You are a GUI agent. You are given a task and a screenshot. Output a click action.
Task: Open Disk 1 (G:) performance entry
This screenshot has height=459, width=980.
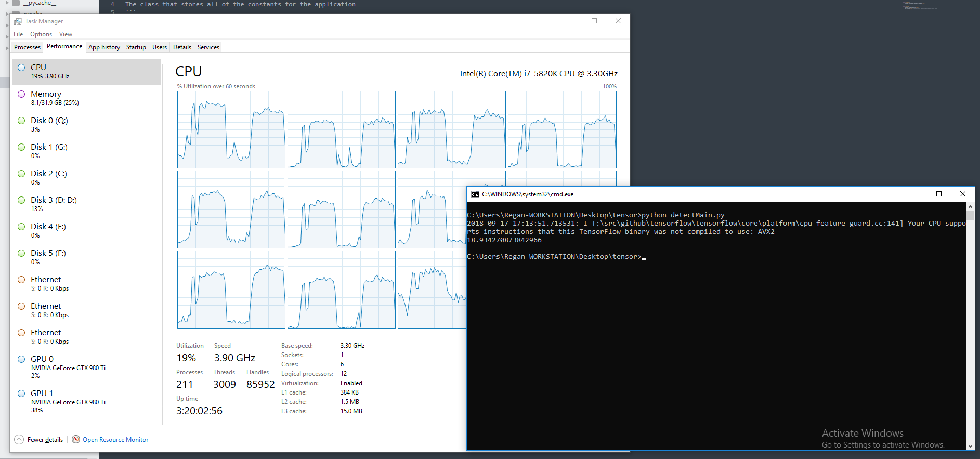coord(86,151)
